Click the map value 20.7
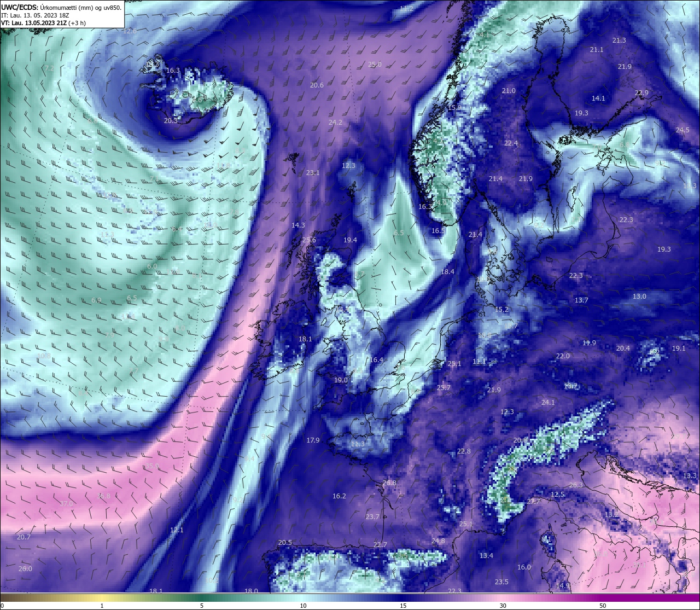The width and height of the screenshot is (700, 610). [24, 537]
